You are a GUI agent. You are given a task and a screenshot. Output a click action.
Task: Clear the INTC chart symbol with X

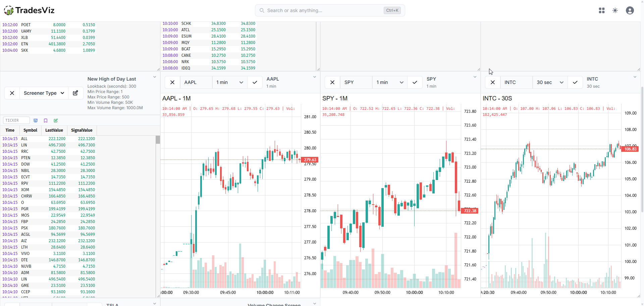(493, 82)
